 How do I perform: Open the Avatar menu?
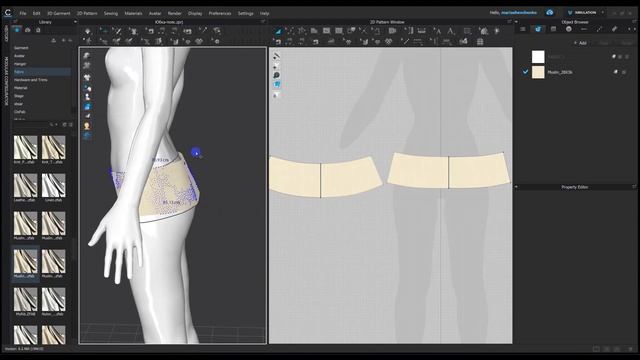coord(155,13)
